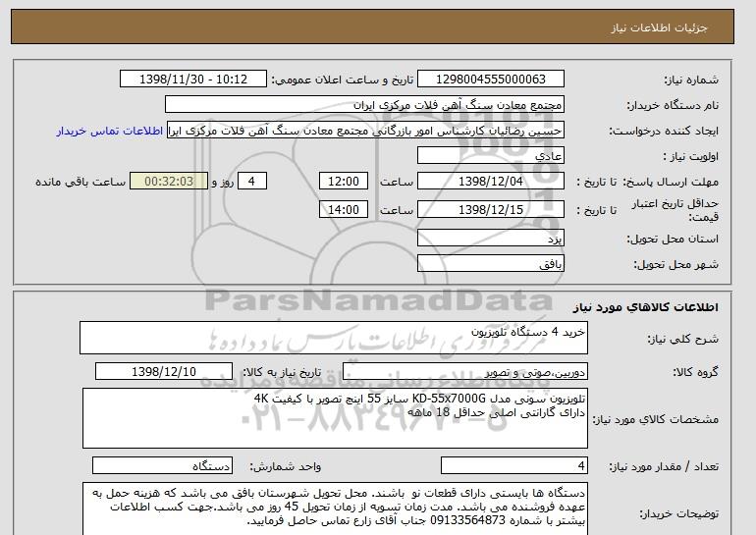Click the label توضیحات خریدار:

[679, 513]
